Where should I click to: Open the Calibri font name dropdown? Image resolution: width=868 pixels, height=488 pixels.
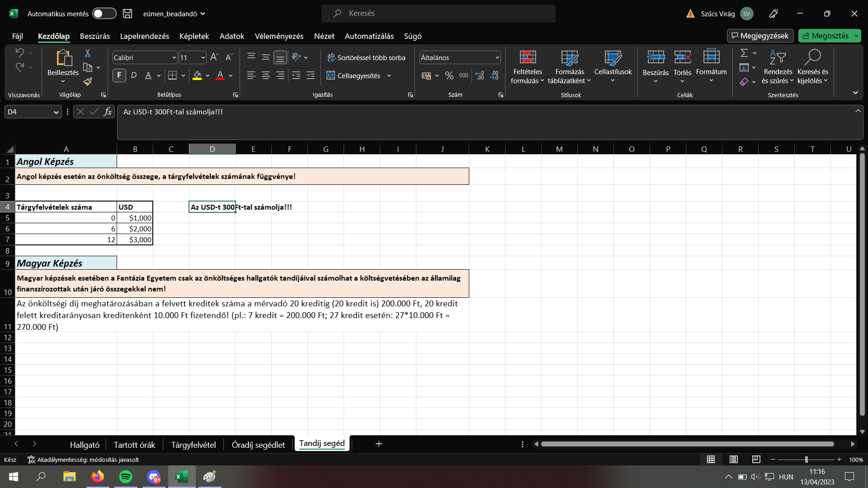[174, 58]
